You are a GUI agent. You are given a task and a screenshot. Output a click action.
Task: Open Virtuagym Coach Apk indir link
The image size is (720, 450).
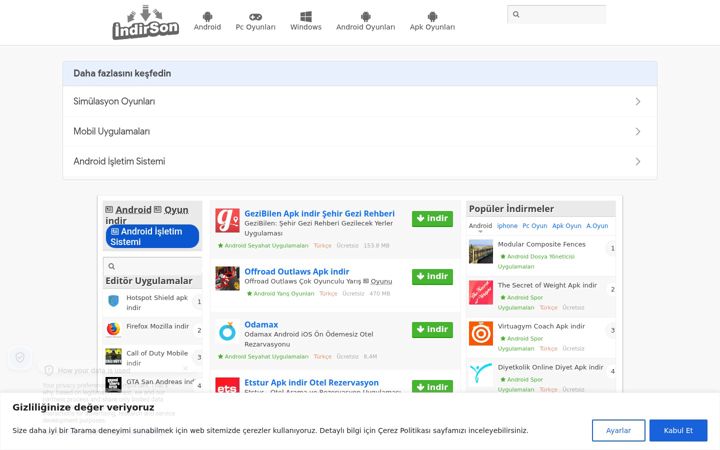541,326
